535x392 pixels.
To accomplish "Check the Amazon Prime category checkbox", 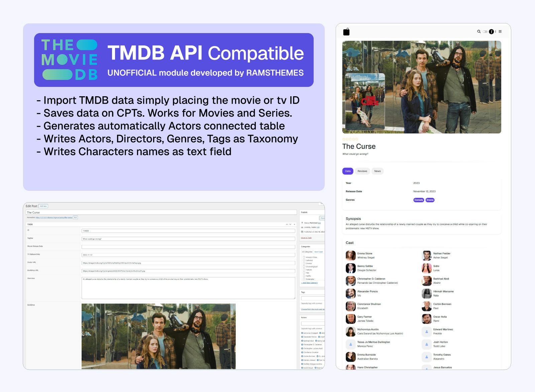I will click(x=304, y=257).
